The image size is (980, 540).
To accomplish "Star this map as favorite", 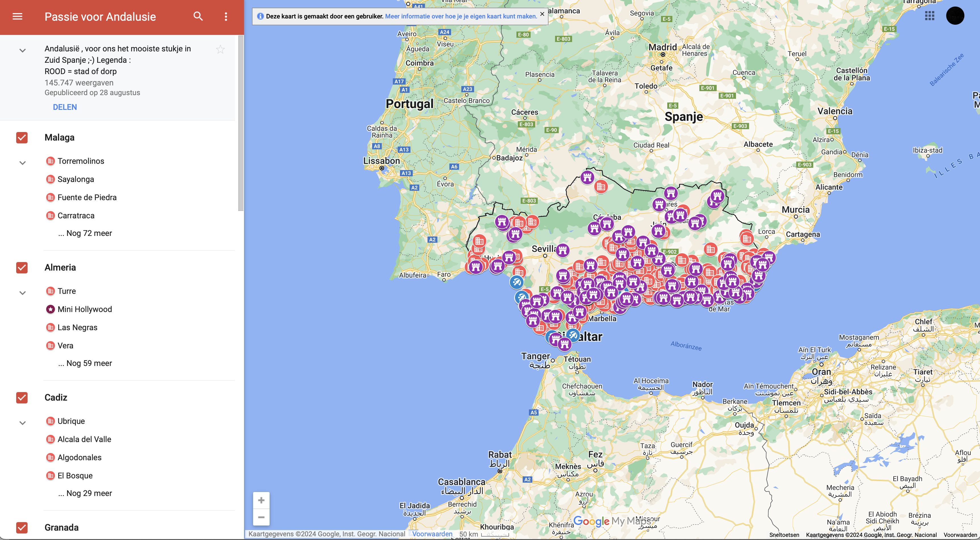I will pyautogui.click(x=220, y=49).
